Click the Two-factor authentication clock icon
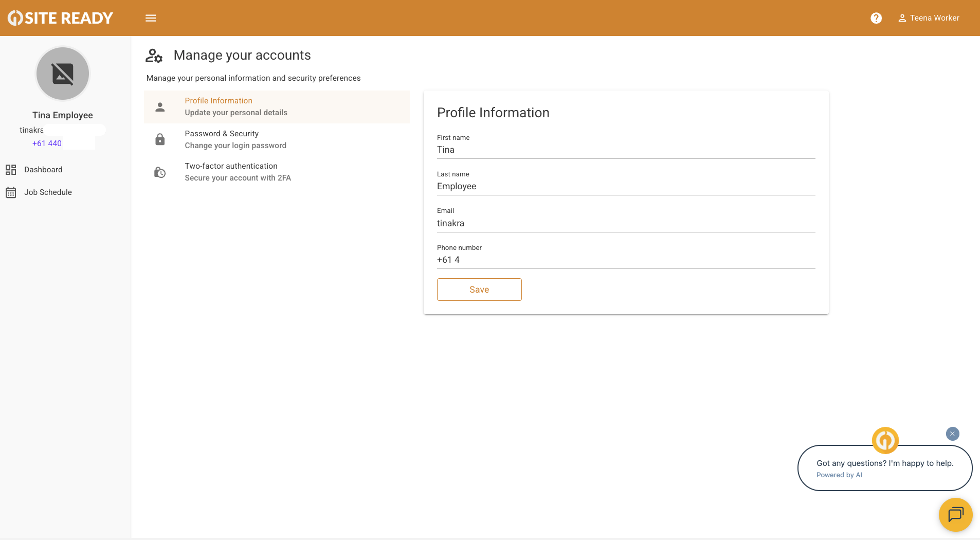Viewport: 980px width, 540px height. [160, 172]
